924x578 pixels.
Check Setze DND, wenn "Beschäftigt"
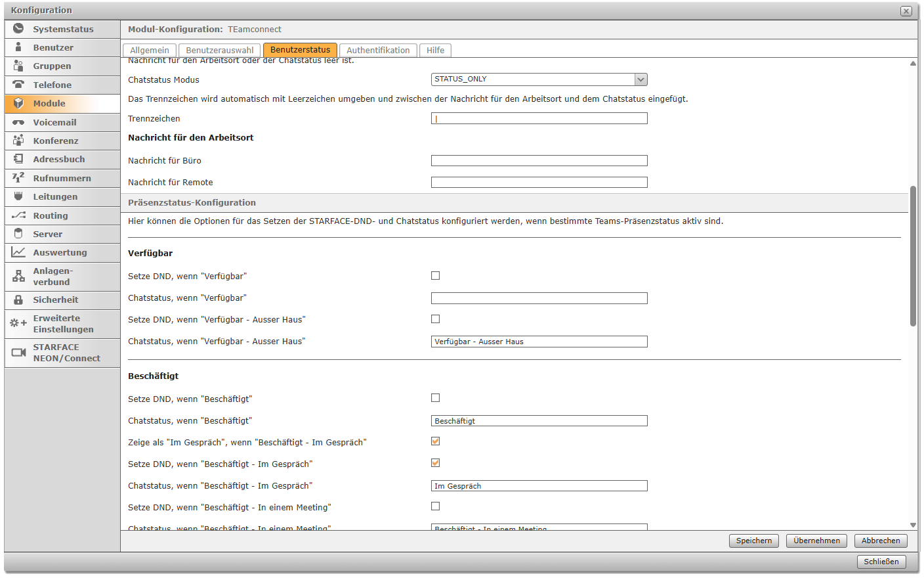click(435, 398)
